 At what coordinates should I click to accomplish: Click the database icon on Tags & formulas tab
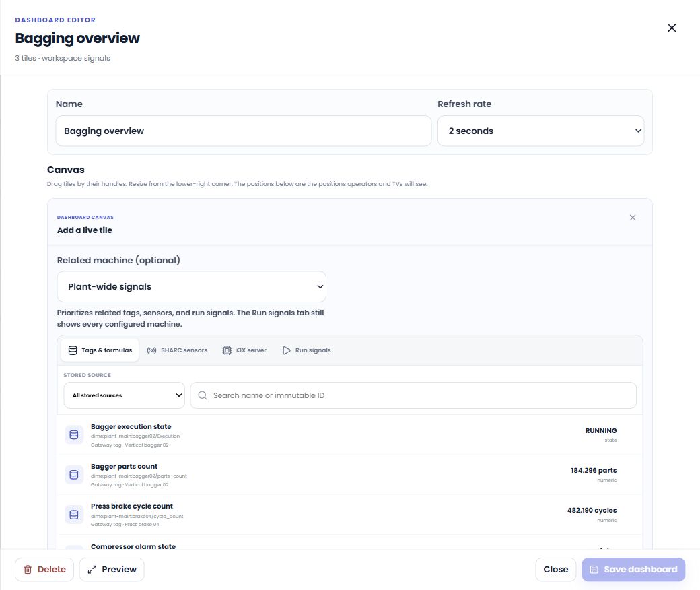(72, 350)
